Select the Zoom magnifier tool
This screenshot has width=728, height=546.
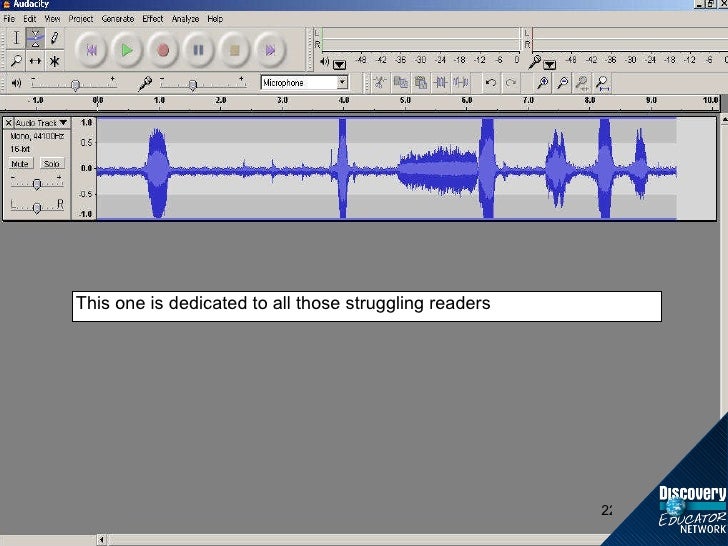(16, 60)
